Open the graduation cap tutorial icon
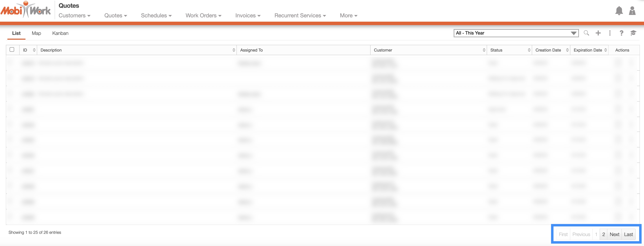 point(633,33)
